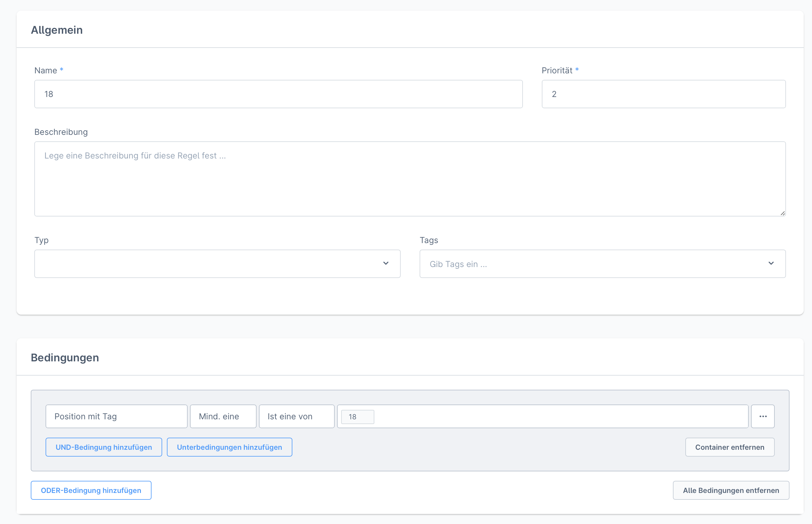Click the 'Beschreibung' field label

61,132
